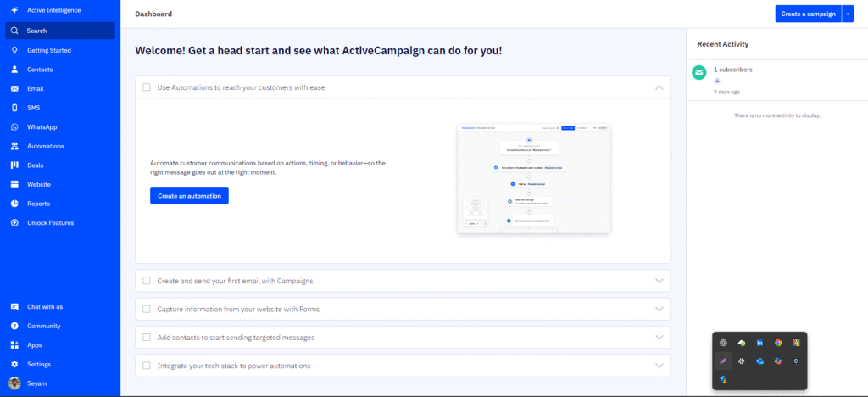
Task: Open OneDrive cloud icon in tray popup
Action: tap(760, 361)
